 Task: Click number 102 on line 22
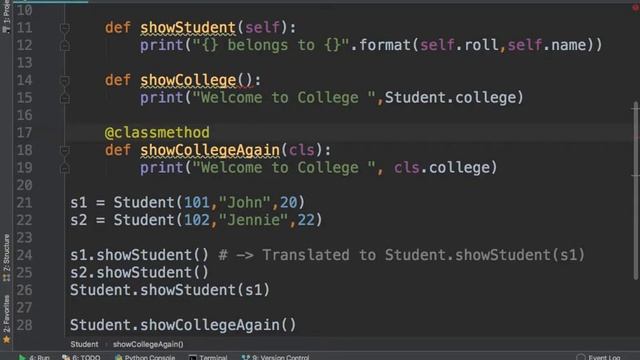point(197,220)
